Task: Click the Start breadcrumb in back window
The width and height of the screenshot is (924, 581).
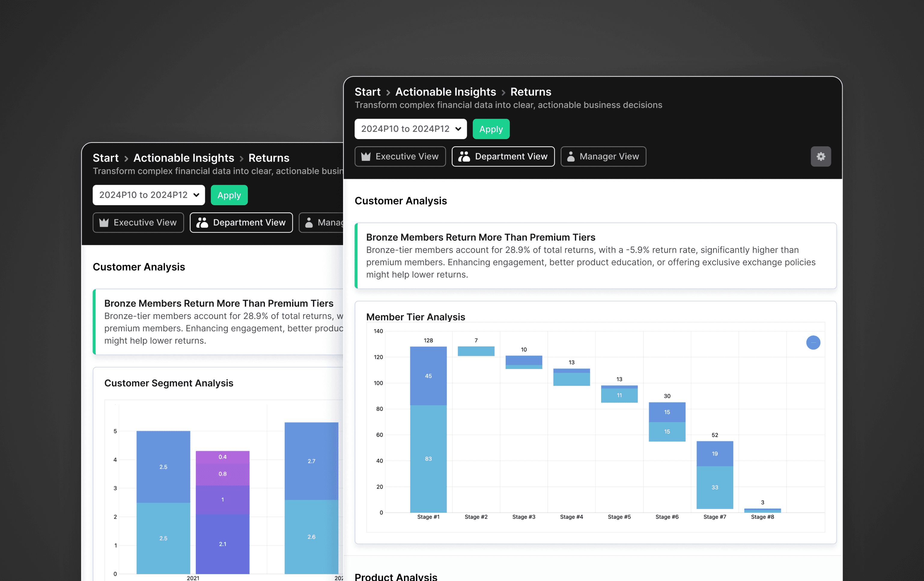Action: [x=105, y=158]
